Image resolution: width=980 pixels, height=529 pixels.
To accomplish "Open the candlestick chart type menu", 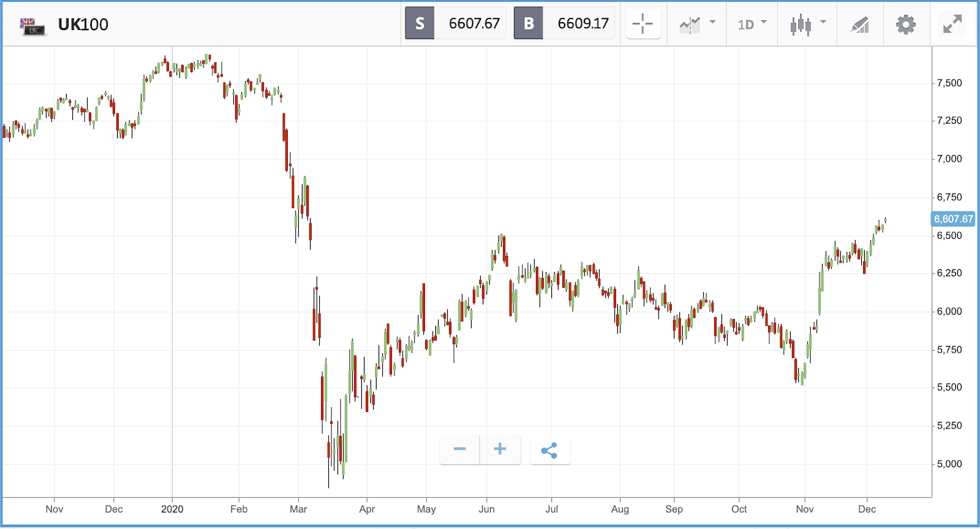I will [808, 24].
